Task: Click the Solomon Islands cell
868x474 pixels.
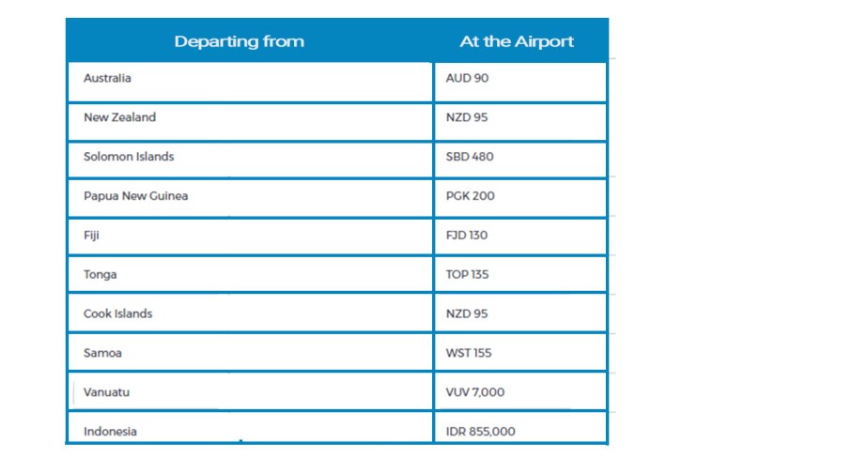Action: click(x=250, y=161)
